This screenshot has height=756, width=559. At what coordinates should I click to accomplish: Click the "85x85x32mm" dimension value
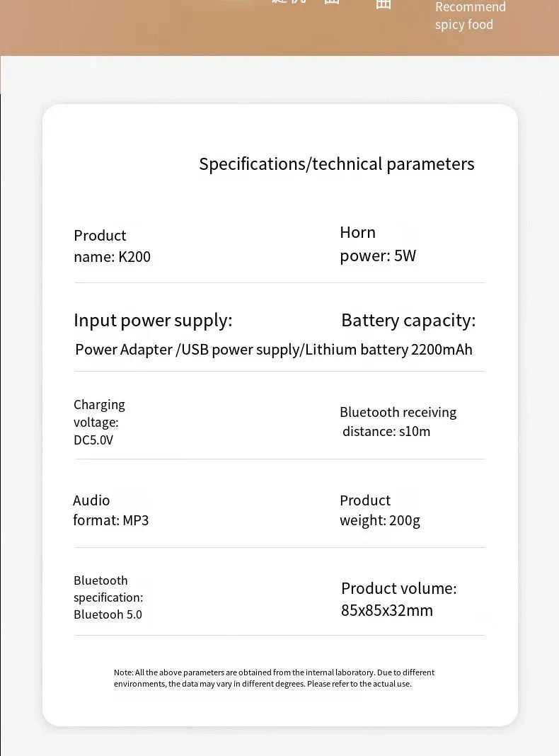pyautogui.click(x=387, y=611)
